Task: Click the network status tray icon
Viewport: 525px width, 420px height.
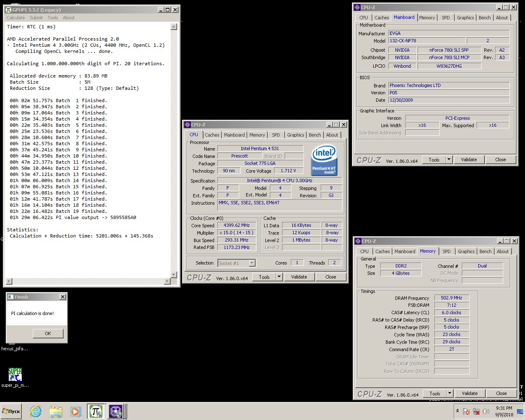Action: pyautogui.click(x=476, y=411)
